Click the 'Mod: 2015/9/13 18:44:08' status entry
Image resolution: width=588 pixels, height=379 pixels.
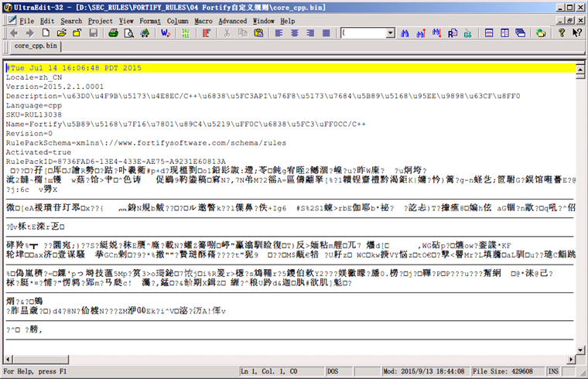point(426,371)
